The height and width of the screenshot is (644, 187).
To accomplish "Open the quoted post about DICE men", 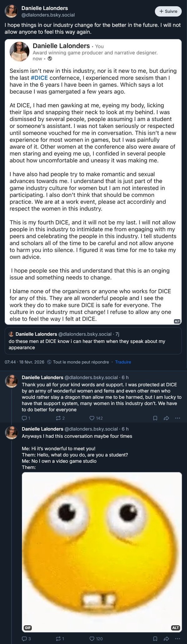I will coord(93,341).
